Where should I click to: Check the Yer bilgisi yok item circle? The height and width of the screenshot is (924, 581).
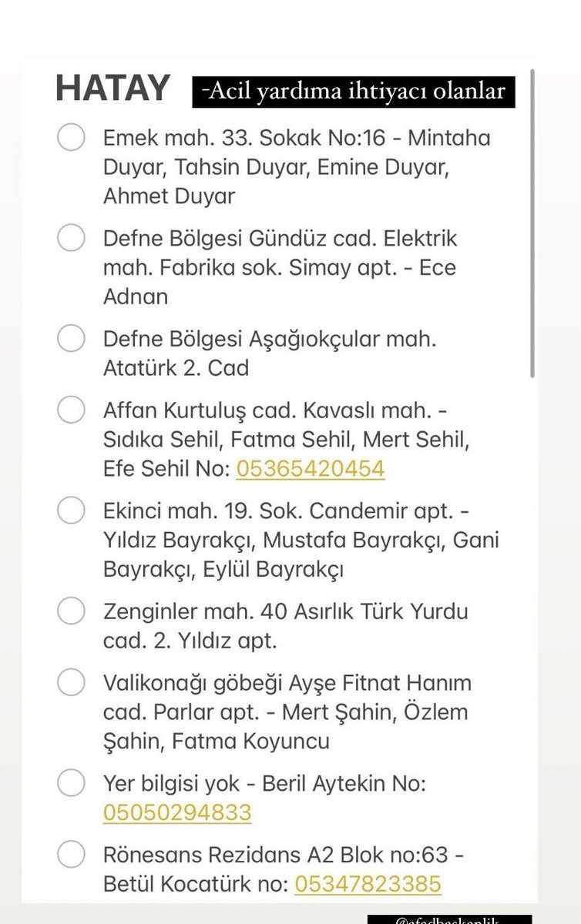(71, 783)
